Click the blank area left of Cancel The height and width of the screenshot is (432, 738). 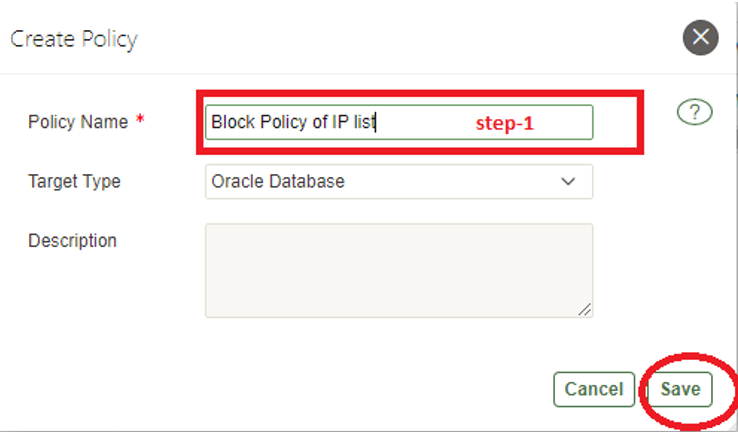coord(300,389)
